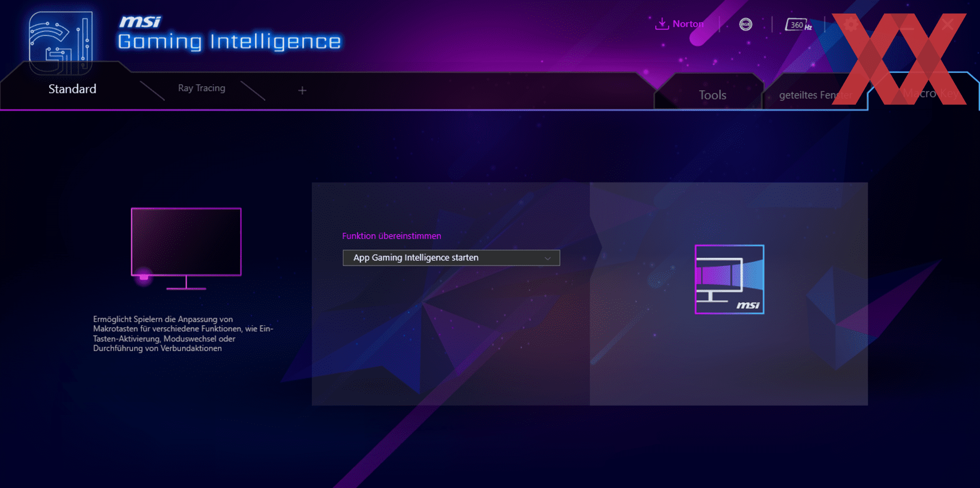This screenshot has width=980, height=488.
Task: Click the Gaming Intelligence GI logo icon
Action: [61, 42]
